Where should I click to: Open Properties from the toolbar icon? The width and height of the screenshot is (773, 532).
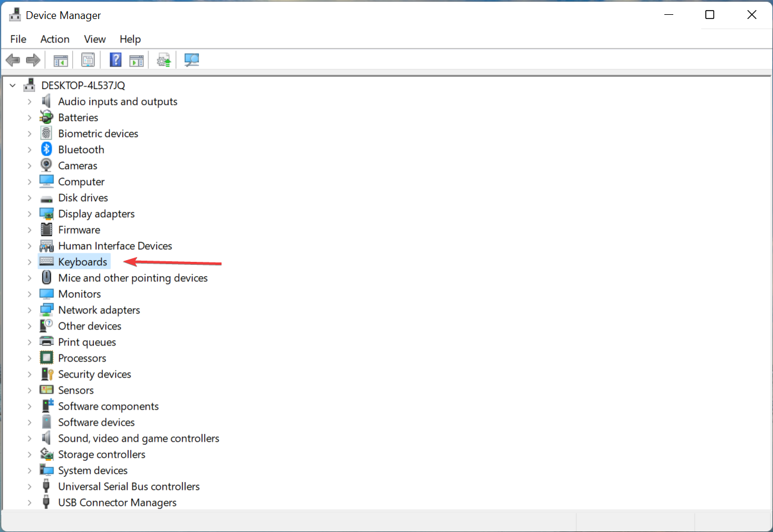[88, 59]
